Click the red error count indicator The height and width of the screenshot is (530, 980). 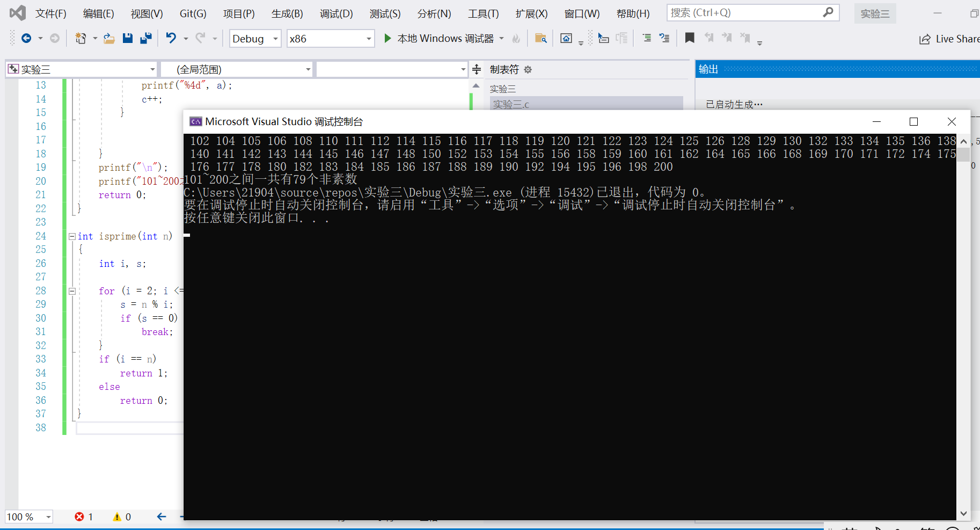click(x=84, y=517)
